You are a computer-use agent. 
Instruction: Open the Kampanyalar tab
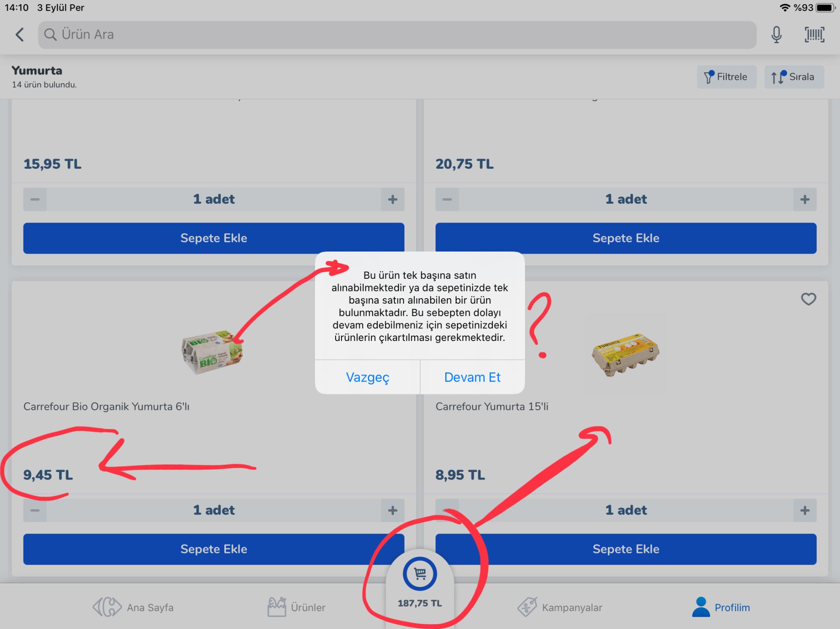point(560,607)
